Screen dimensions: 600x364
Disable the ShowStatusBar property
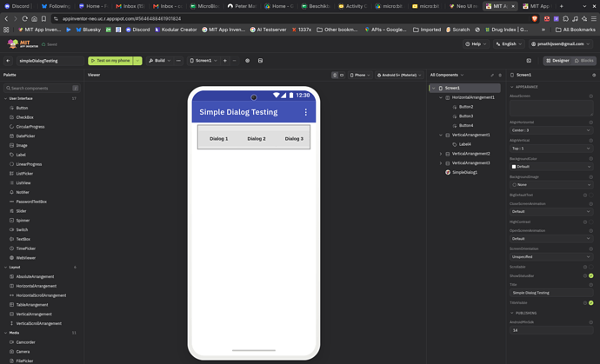click(590, 276)
